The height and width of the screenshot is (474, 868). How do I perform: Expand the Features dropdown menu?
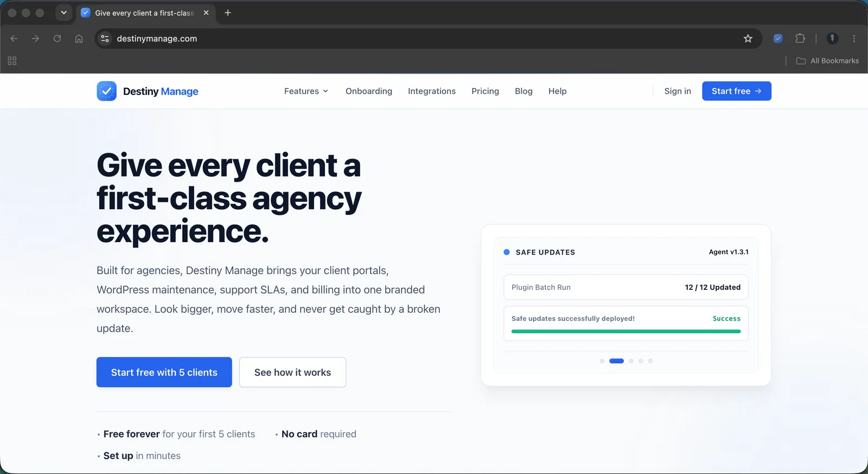307,91
